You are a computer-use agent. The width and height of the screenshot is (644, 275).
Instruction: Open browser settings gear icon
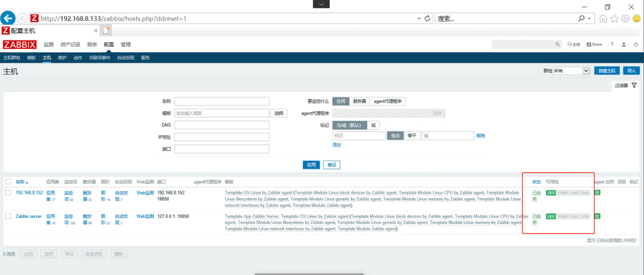pyautogui.click(x=625, y=19)
